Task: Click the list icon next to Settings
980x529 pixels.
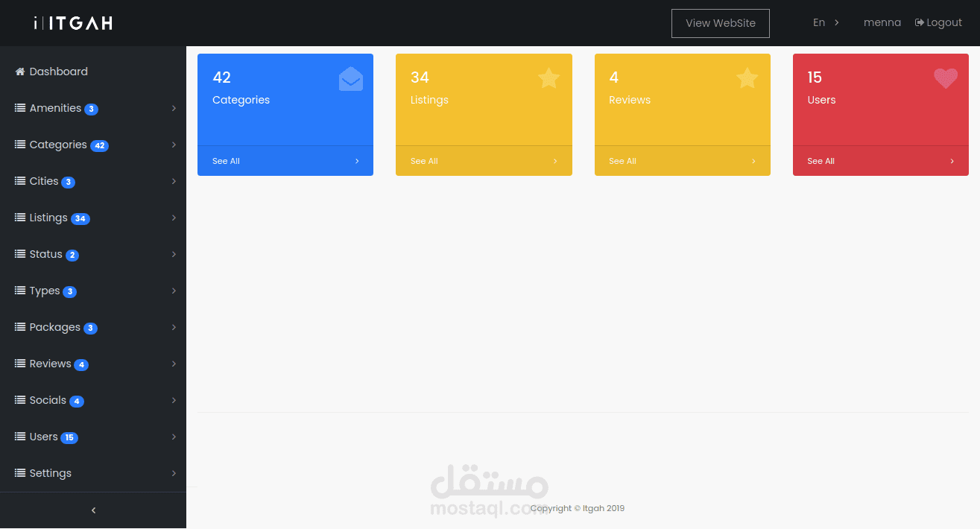Action: click(20, 473)
